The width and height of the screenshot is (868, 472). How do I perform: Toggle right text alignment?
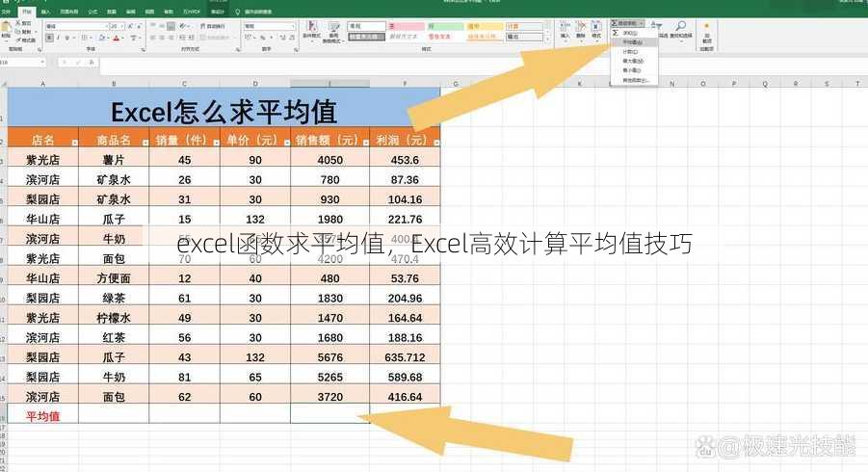[x=171, y=38]
